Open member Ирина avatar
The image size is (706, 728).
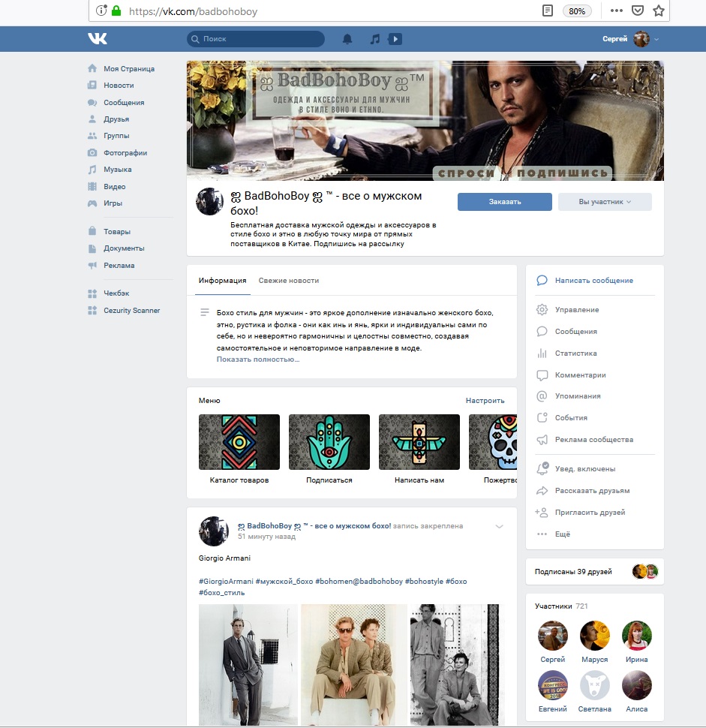click(x=636, y=635)
